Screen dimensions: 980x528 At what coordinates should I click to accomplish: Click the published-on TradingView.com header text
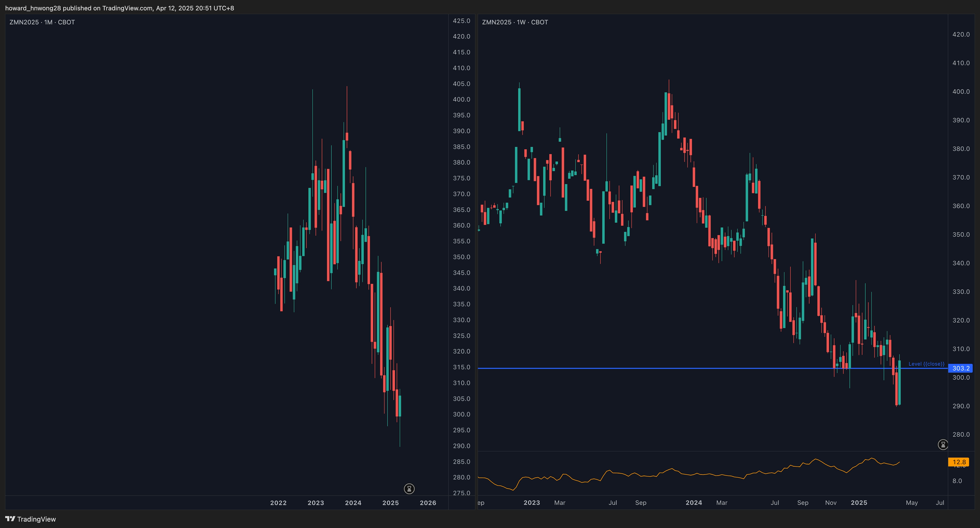coord(119,8)
